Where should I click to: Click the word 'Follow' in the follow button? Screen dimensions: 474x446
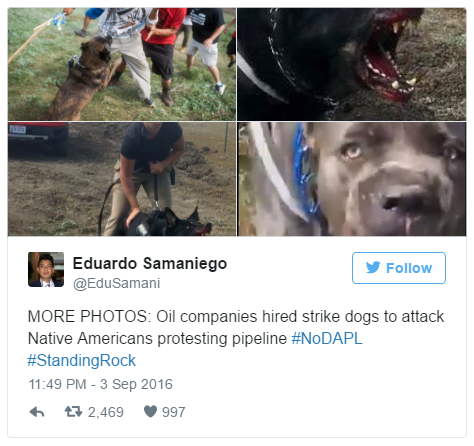pos(409,268)
